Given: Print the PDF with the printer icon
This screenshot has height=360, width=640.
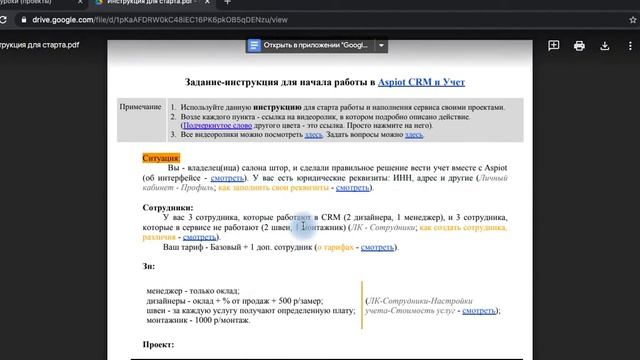Looking at the screenshot, I should pos(579,46).
